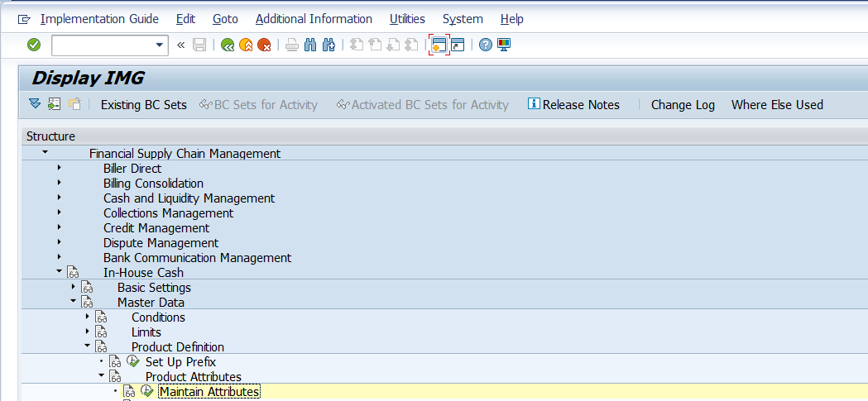Expand the Conditions node
The width and height of the screenshot is (868, 401).
[88, 317]
